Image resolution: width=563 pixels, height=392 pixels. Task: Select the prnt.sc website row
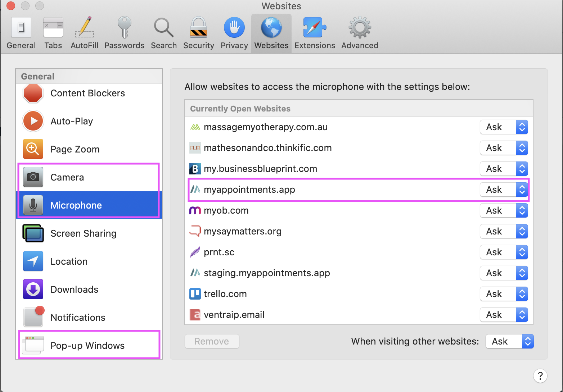point(324,252)
